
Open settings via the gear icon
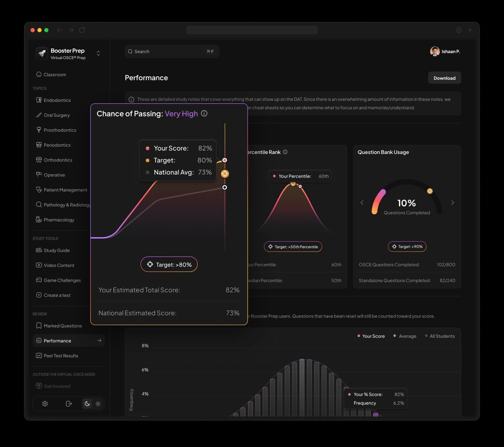tap(45, 404)
